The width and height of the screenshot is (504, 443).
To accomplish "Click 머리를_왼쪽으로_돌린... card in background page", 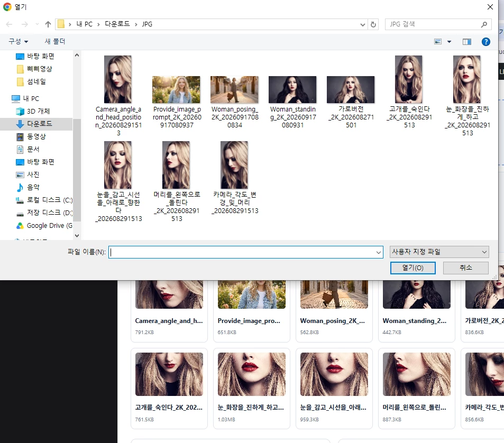I will [x=417, y=389].
